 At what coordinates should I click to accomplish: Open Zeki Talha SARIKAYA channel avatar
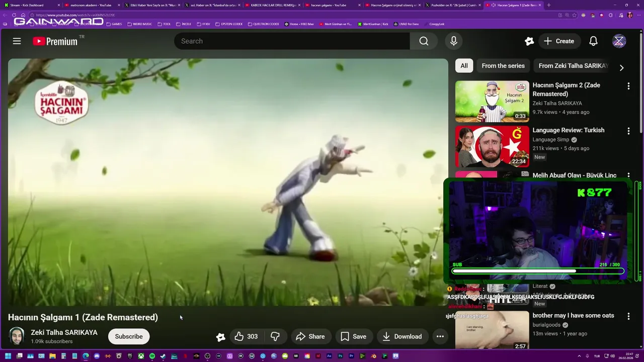[17, 336]
